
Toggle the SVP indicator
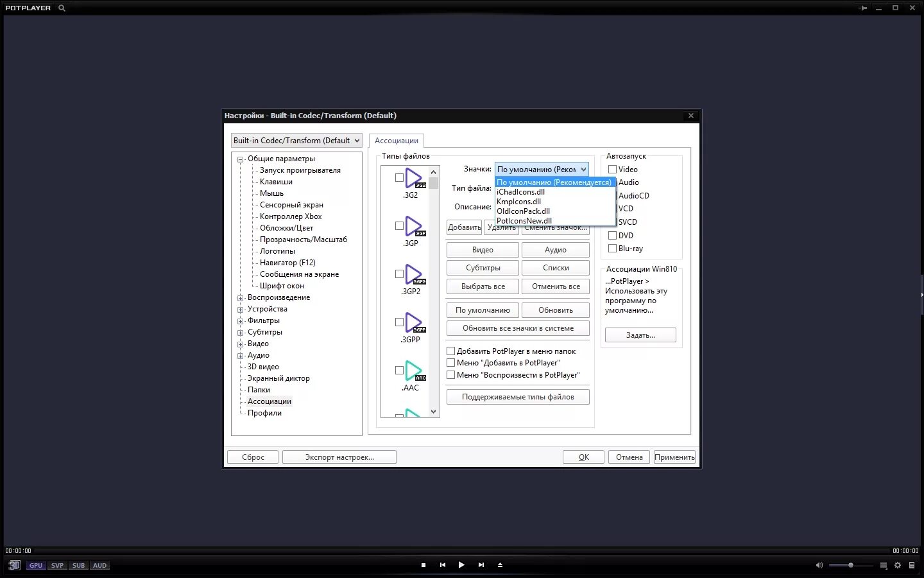57,565
